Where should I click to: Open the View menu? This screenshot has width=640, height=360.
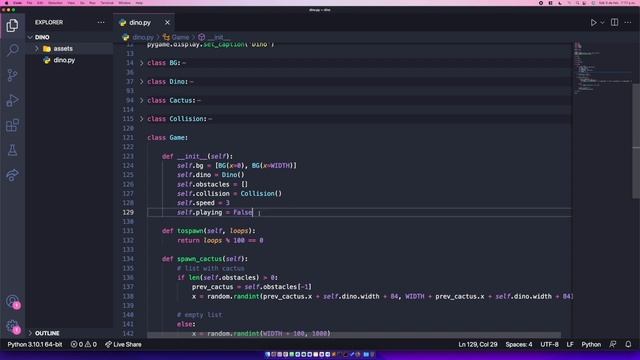[71, 3]
